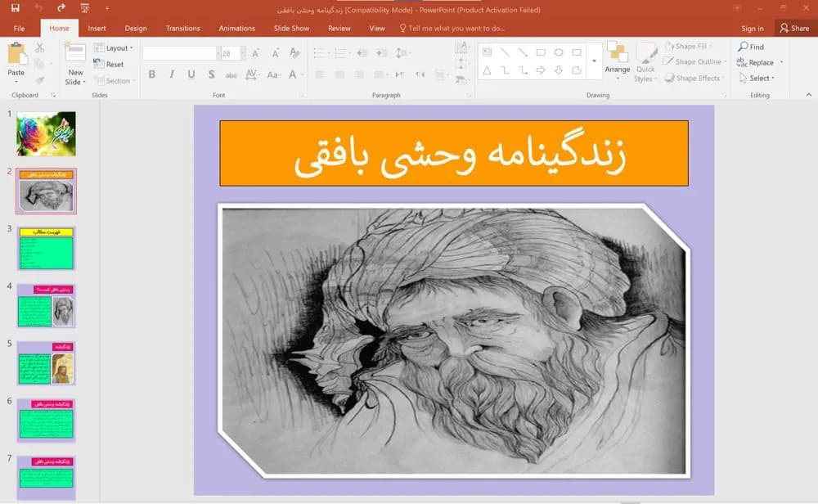Click the Text Direction icon

pyautogui.click(x=461, y=48)
